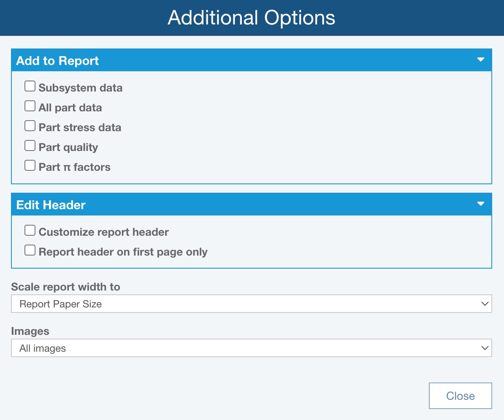The image size is (504, 420).
Task: Enable Report header on first page only
Action: tap(30, 250)
